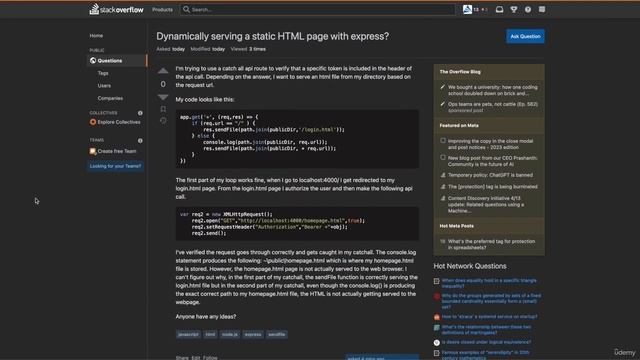The height and width of the screenshot is (360, 640).
Task: Click pencil icon beside 'We bought a university'
Action: coord(443,87)
